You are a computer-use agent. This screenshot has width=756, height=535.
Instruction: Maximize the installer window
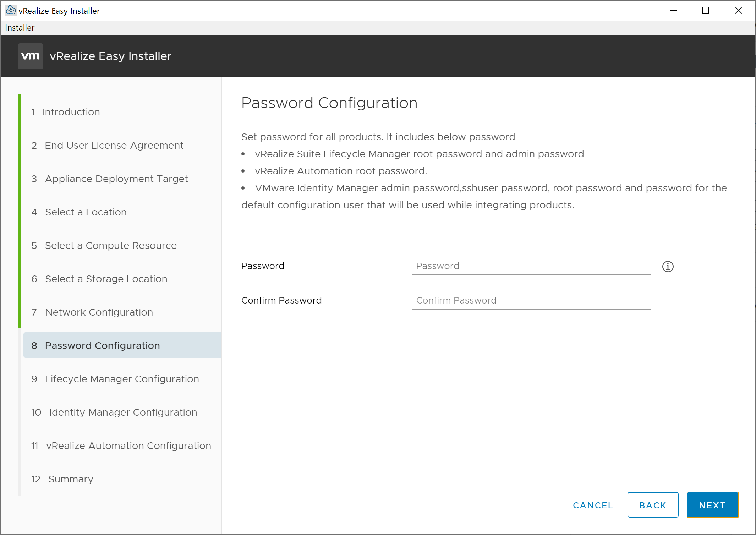(x=706, y=10)
